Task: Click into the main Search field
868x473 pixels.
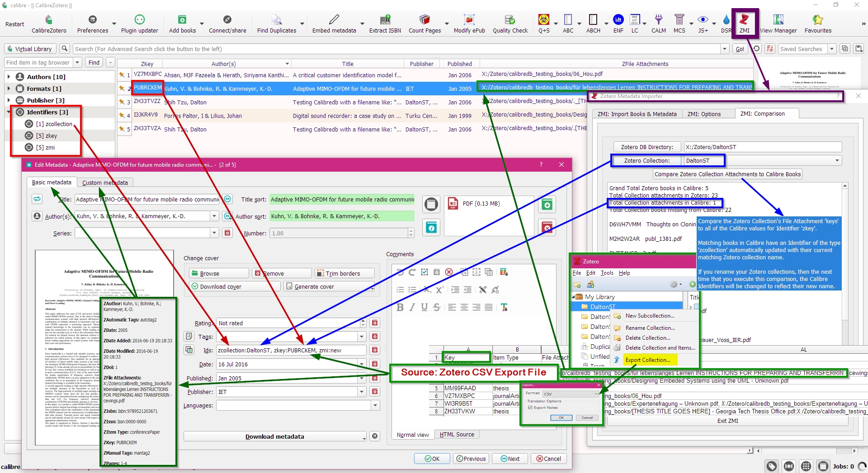Action: 396,49
